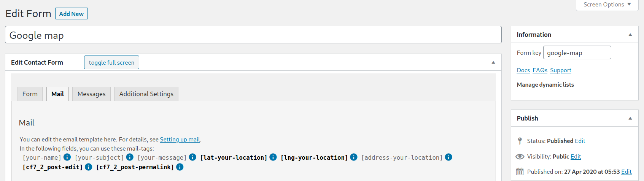Edit the Visibility setting
The width and height of the screenshot is (644, 181).
576,157
